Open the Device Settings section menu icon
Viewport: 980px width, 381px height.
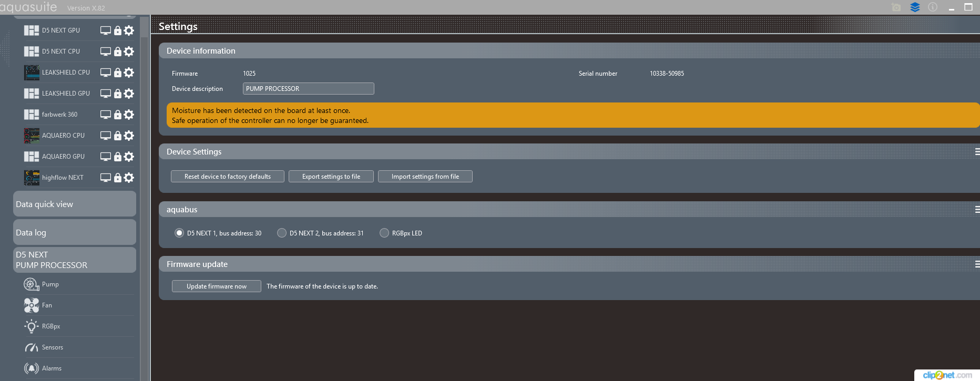pos(977,151)
